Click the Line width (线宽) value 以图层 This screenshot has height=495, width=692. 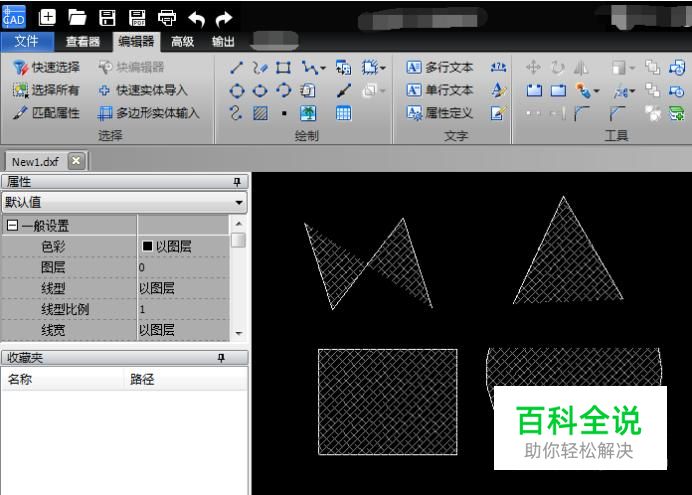point(157,330)
